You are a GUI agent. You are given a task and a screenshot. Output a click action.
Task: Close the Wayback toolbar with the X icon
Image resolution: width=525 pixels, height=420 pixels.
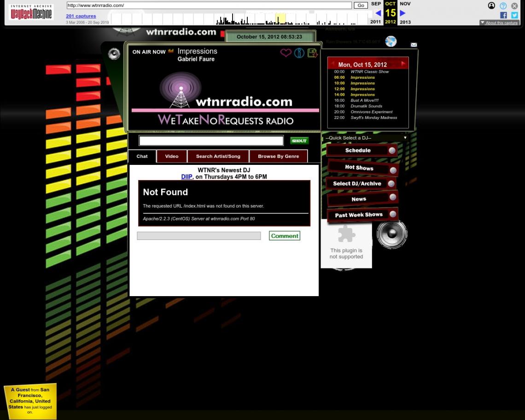(x=514, y=6)
